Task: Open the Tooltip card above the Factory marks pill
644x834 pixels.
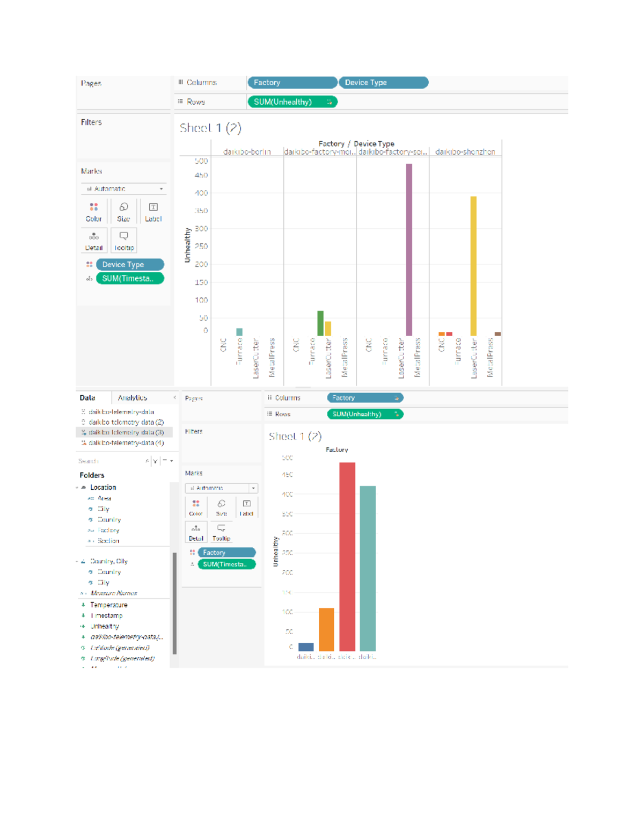Action: pyautogui.click(x=221, y=532)
